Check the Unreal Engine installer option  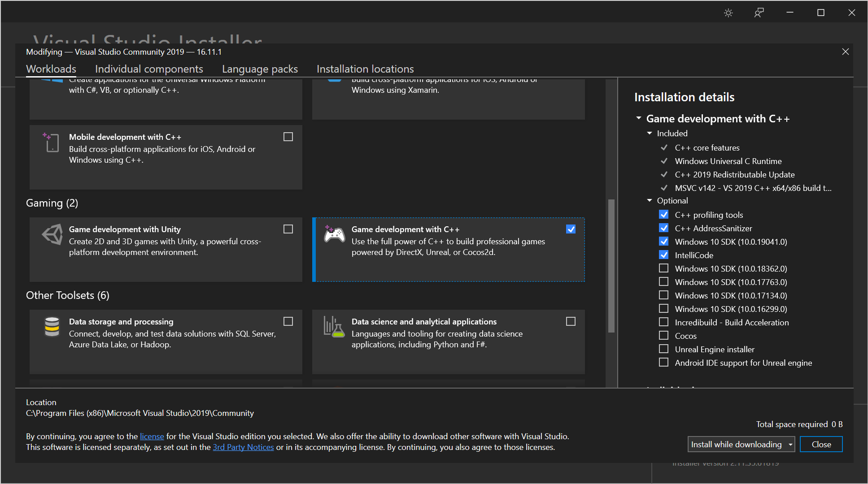coord(663,349)
